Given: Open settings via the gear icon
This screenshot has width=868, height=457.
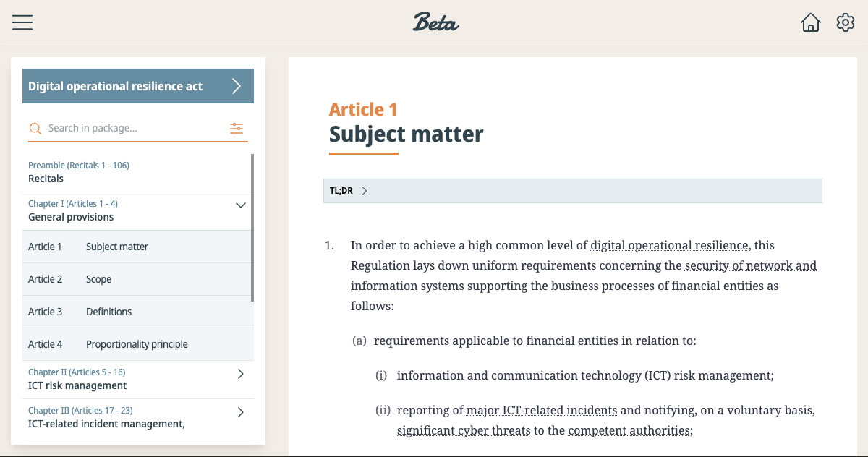Looking at the screenshot, I should (845, 22).
